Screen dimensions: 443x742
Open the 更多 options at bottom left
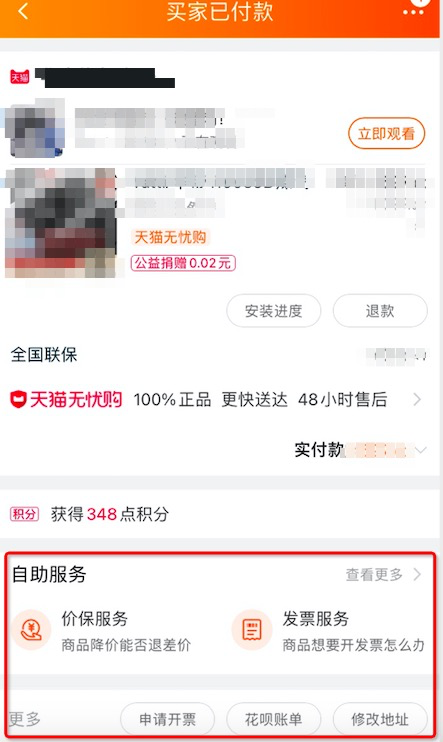(24, 719)
